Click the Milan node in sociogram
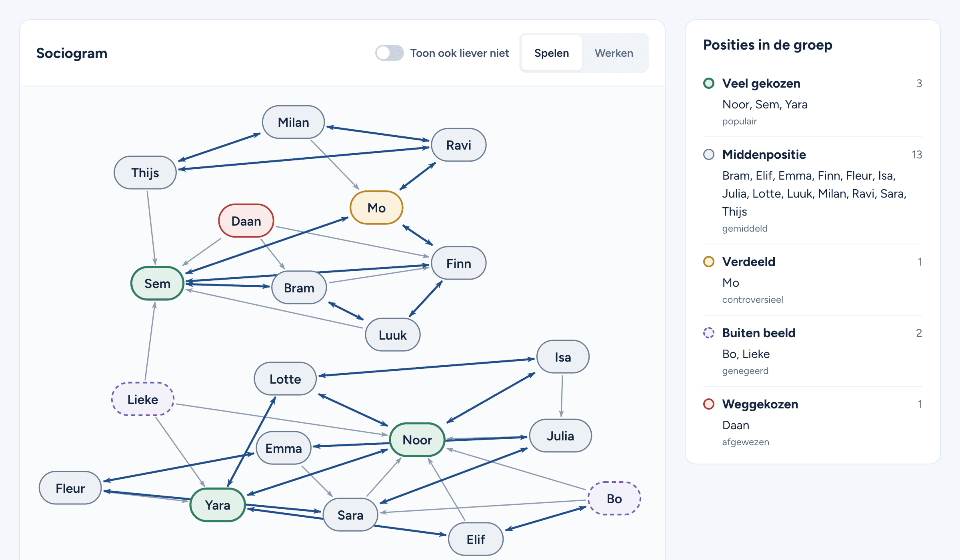960x560 pixels. click(293, 122)
